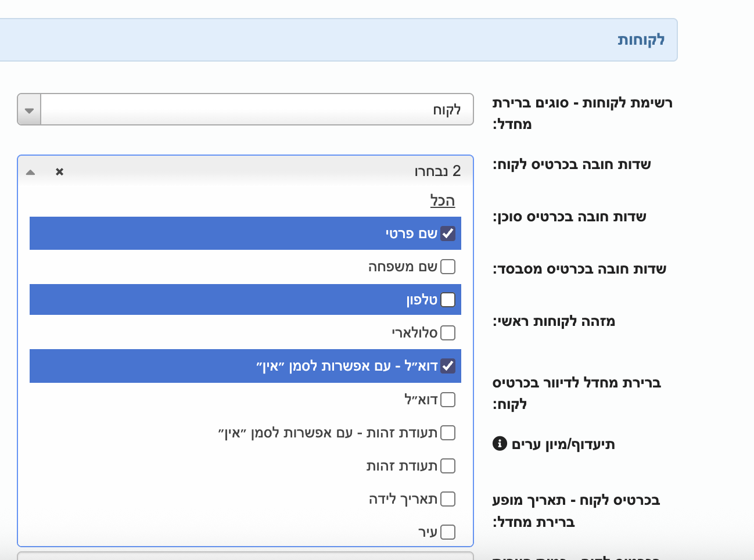Click the שדות חובה בכרטיס סוכן label
The width and height of the screenshot is (754, 560).
tap(569, 217)
